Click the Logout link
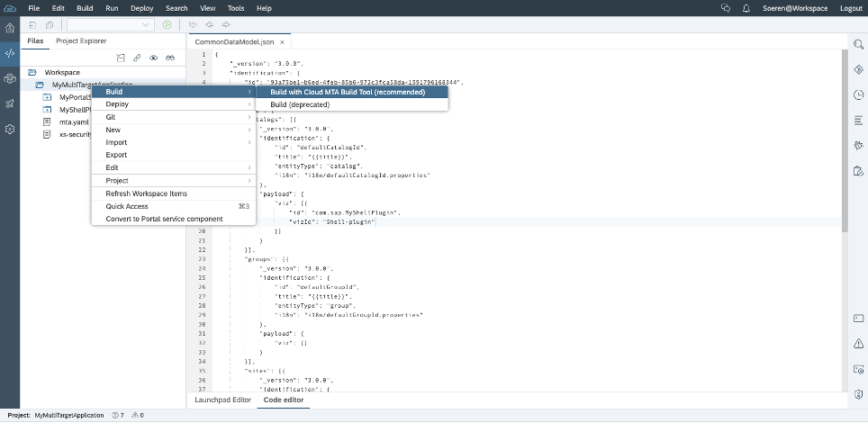The width and height of the screenshot is (868, 423). tap(851, 8)
